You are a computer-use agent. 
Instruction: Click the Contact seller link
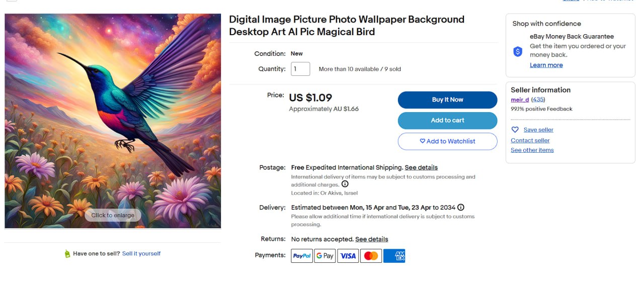530,141
